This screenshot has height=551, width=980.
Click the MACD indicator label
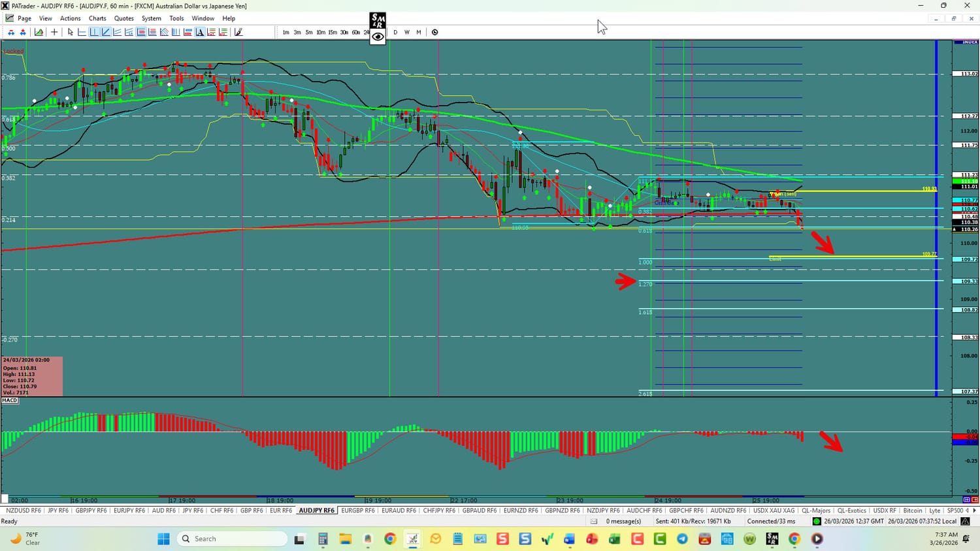tap(10, 400)
